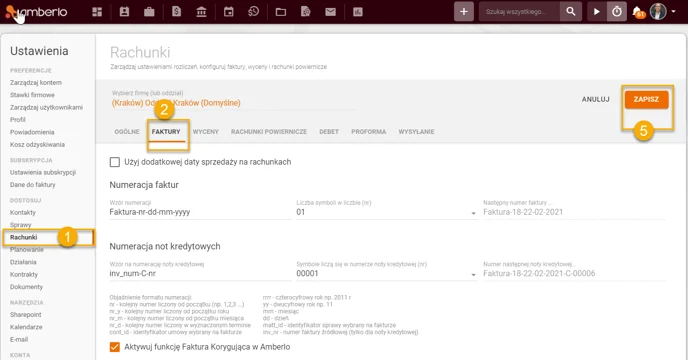Open the contacts icon in top bar

[x=124, y=12]
